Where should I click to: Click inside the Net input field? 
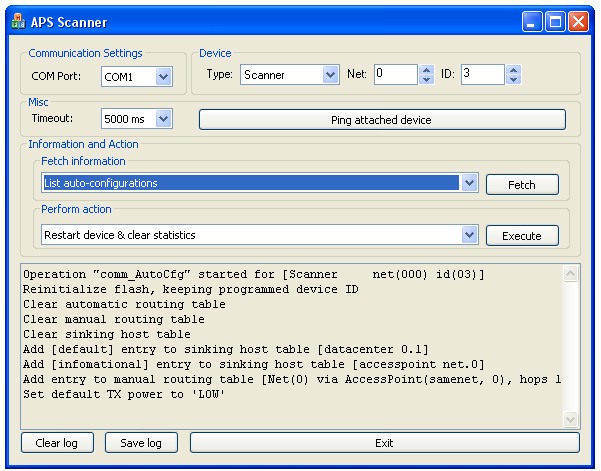click(x=396, y=74)
